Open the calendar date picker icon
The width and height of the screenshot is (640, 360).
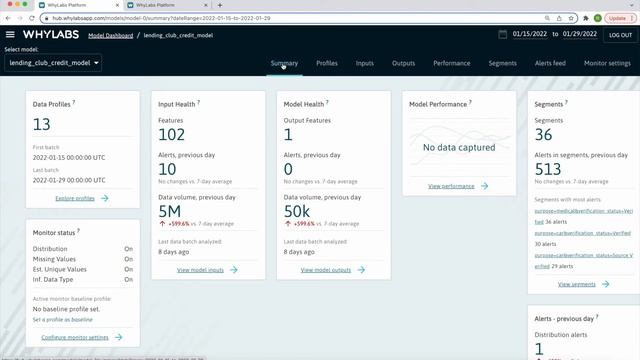pyautogui.click(x=502, y=35)
